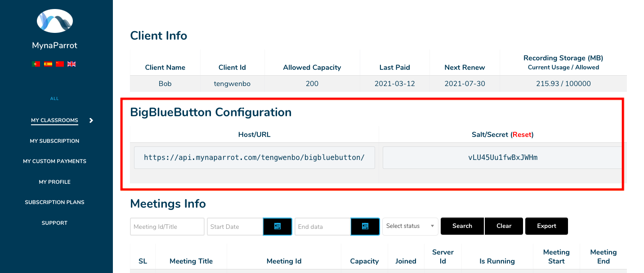The image size is (644, 273).
Task: Click the Client Name column header
Action: 165,68
